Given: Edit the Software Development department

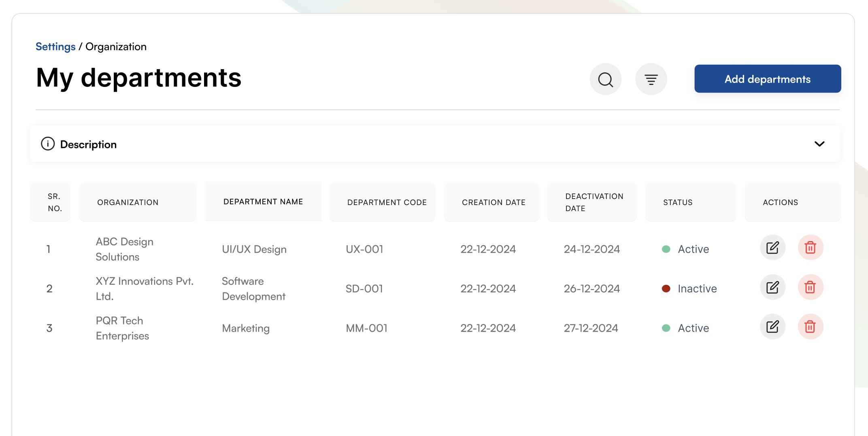Looking at the screenshot, I should coord(772,287).
